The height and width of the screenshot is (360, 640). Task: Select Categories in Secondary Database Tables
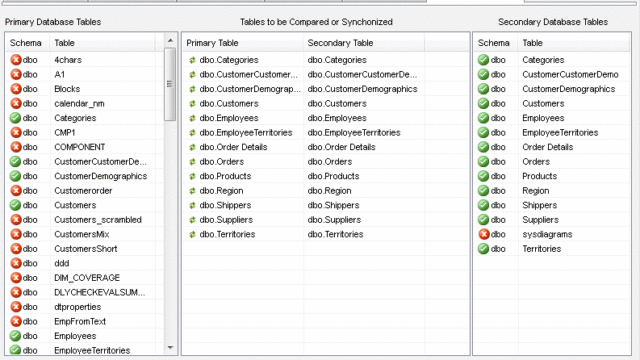pos(543,60)
